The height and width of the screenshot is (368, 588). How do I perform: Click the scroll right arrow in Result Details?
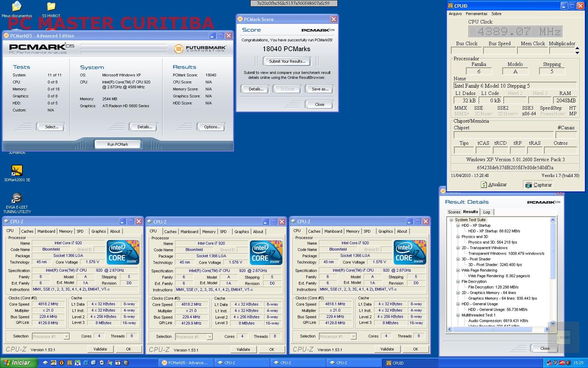[x=547, y=329]
